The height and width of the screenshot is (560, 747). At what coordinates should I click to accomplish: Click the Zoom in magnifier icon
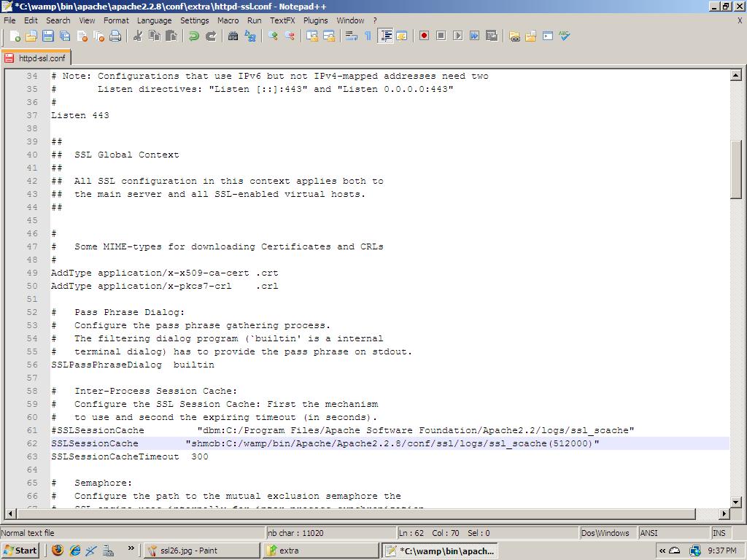pyautogui.click(x=273, y=36)
